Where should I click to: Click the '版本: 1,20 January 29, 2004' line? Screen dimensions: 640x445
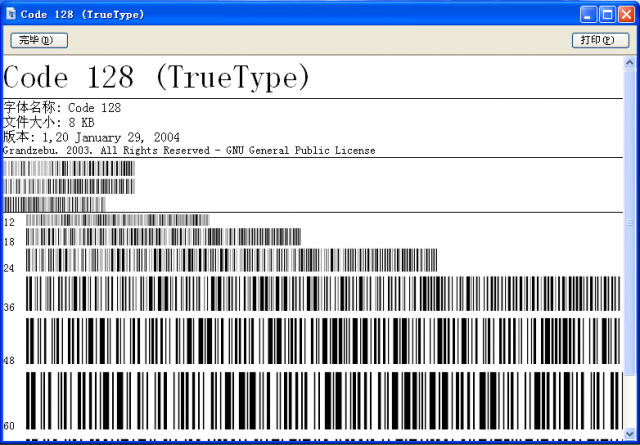pos(91,137)
